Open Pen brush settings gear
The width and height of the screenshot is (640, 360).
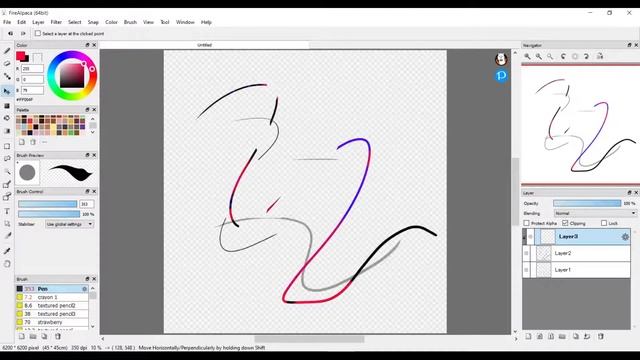84,289
